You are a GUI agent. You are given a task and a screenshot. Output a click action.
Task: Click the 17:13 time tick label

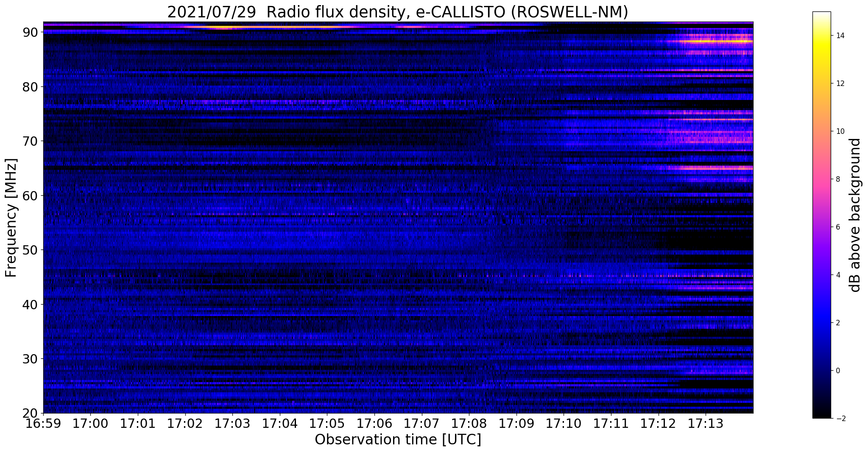click(706, 423)
